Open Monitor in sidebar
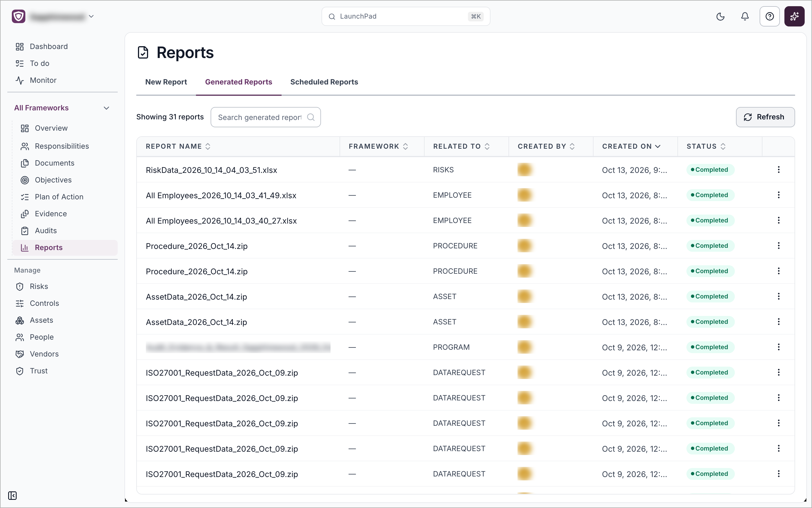The height and width of the screenshot is (508, 812). pyautogui.click(x=43, y=80)
